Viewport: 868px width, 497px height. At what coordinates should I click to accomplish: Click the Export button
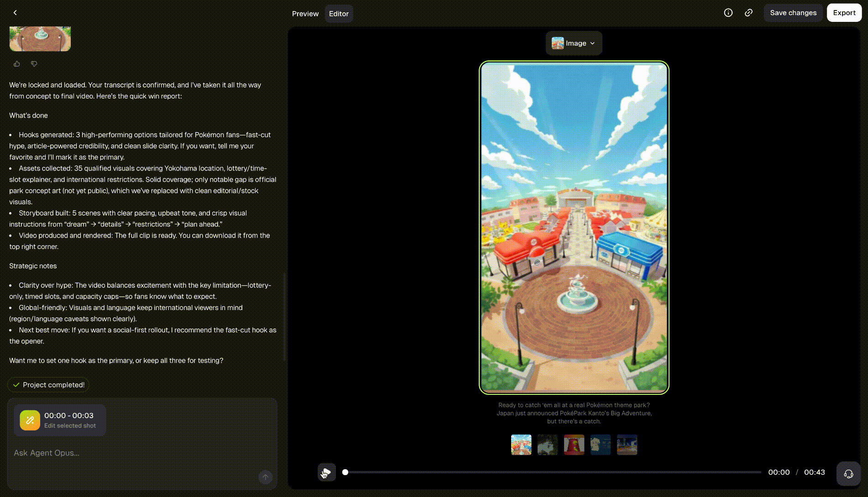[x=844, y=13]
